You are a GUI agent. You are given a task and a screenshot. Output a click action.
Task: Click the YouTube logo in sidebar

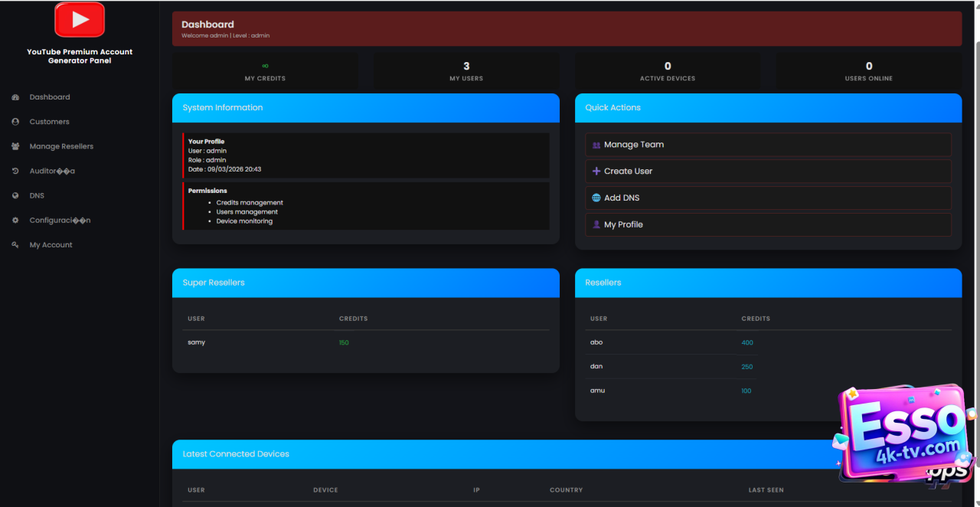tap(80, 20)
